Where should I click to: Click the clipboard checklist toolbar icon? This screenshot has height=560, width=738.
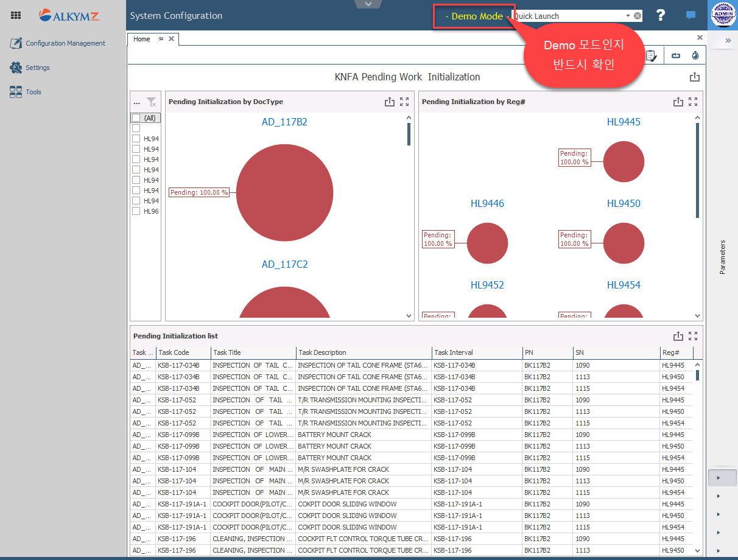[x=651, y=55]
